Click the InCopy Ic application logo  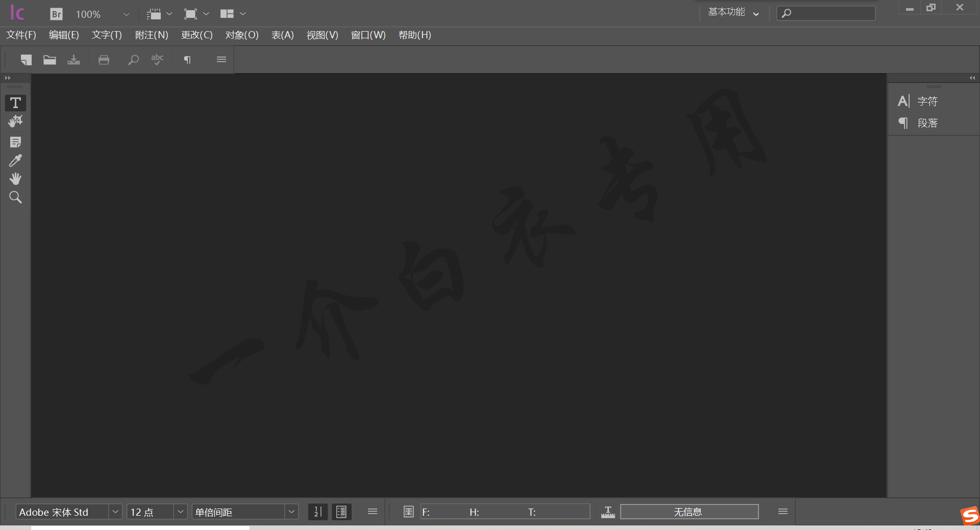pos(17,13)
